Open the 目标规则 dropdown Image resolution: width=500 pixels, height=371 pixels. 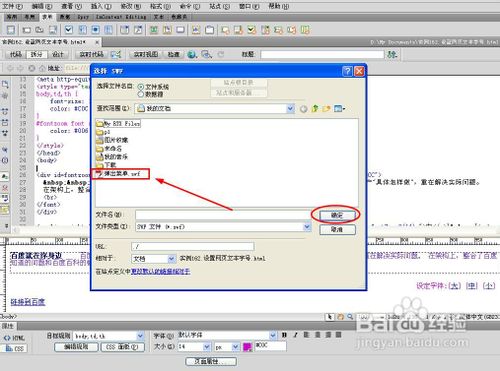click(x=140, y=336)
